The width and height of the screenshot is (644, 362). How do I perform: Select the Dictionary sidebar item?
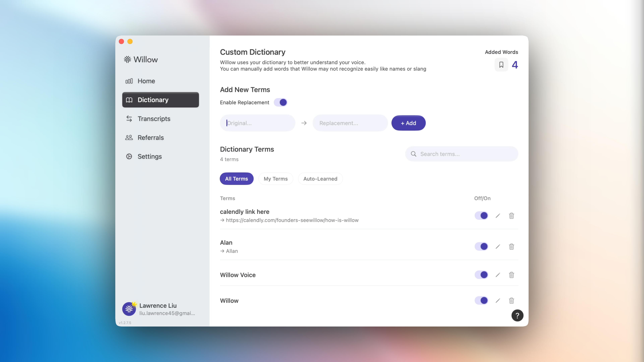point(161,100)
